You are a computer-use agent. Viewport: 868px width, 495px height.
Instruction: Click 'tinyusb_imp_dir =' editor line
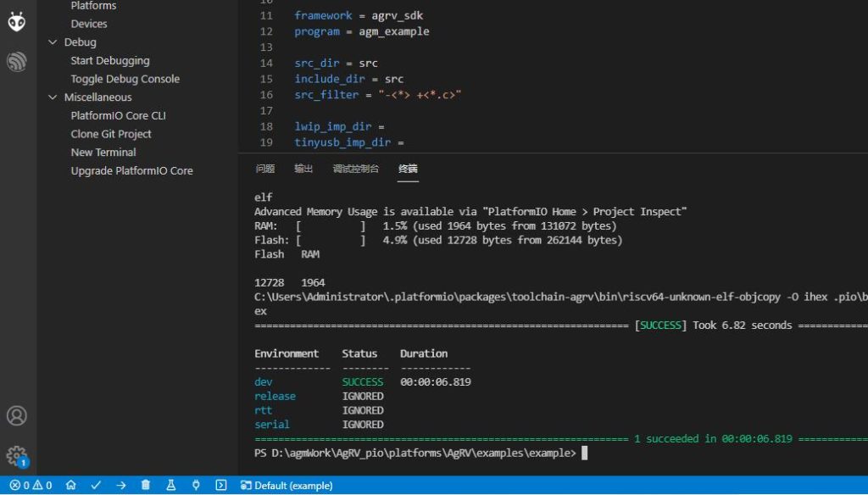pos(348,142)
